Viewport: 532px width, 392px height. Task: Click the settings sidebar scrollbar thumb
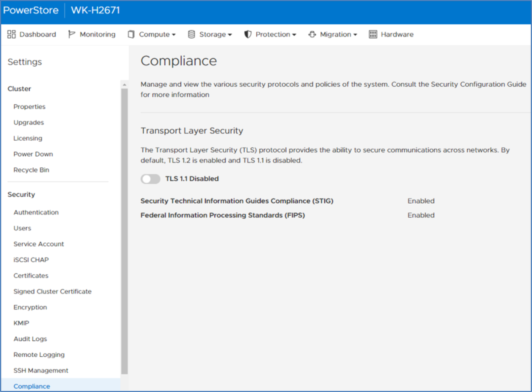point(124,231)
